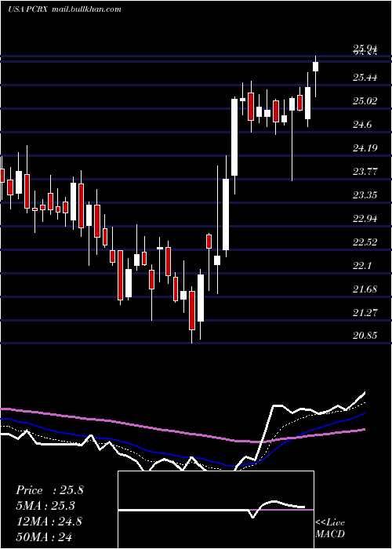
Task: Click the lowest red candlestick near 20.85
Action: pyautogui.click(x=192, y=311)
